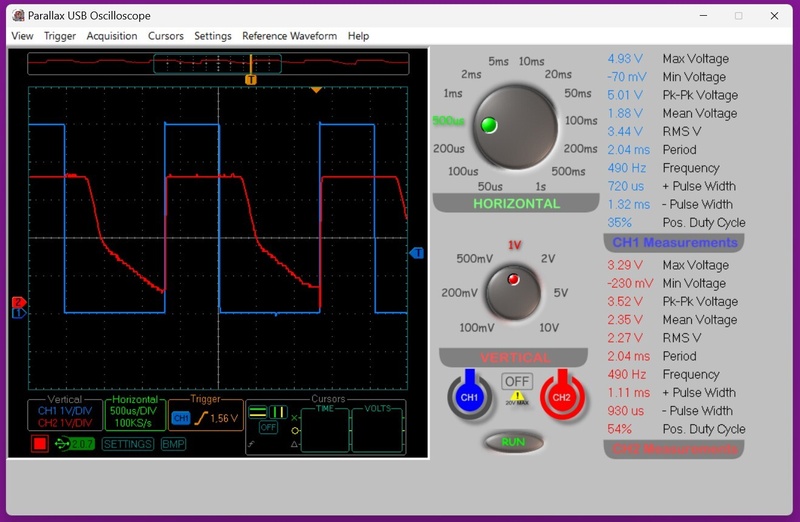Viewport: 800px width, 522px height.
Task: Set vertical scale to 10V
Action: [x=549, y=328]
